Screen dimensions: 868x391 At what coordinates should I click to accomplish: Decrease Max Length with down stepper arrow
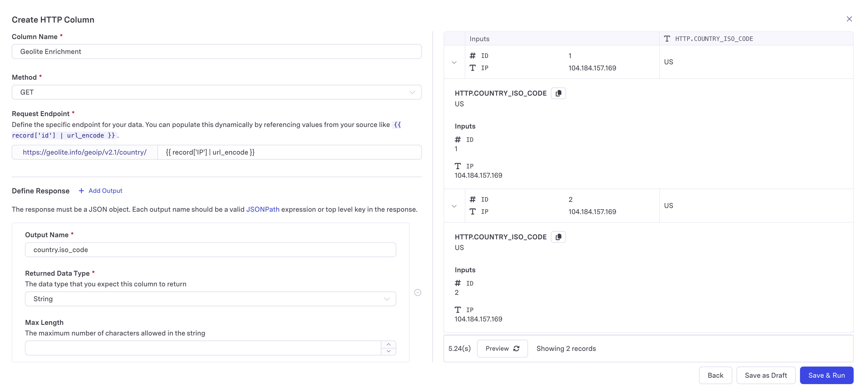(388, 351)
